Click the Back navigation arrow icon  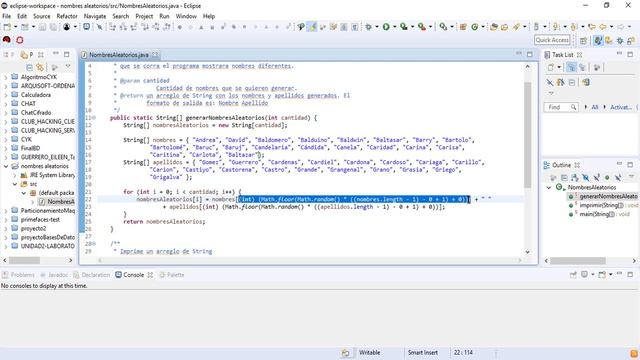pyautogui.click(x=602, y=27)
